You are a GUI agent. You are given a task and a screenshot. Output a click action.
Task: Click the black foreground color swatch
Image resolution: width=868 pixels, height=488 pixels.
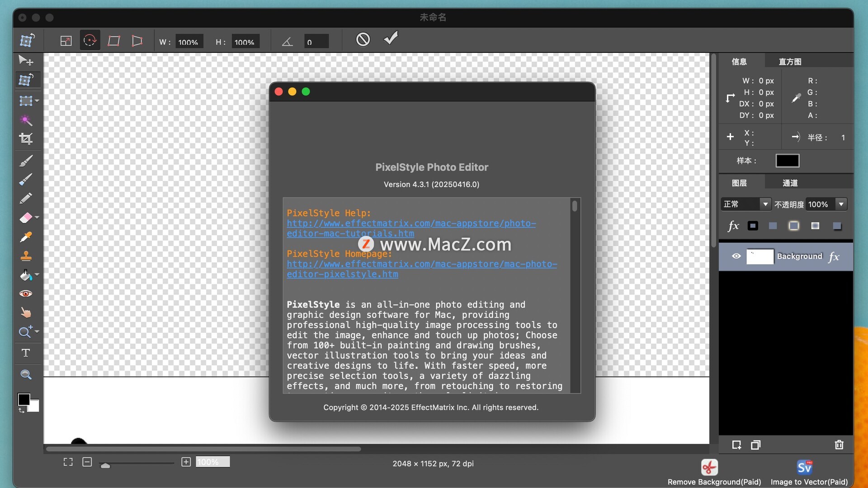click(24, 399)
